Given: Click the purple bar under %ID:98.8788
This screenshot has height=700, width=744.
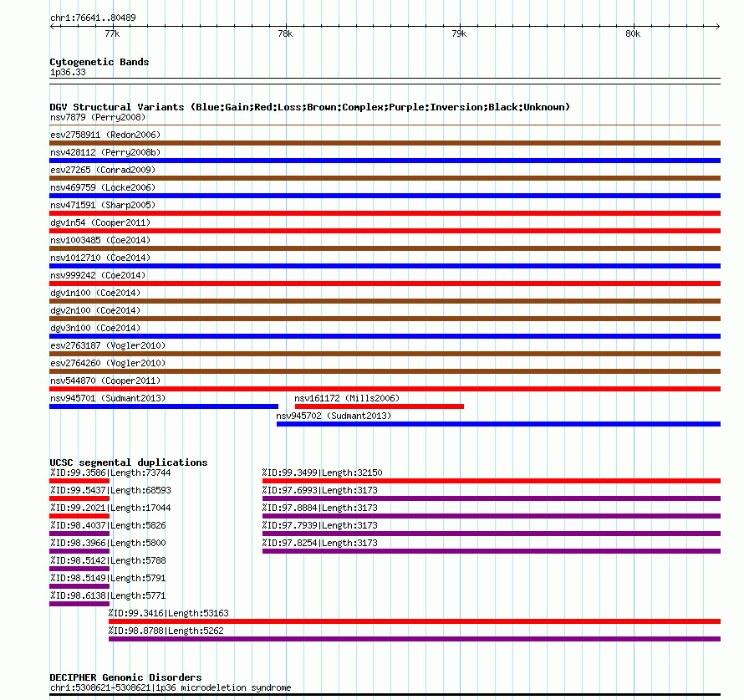Looking at the screenshot, I should tap(415, 639).
